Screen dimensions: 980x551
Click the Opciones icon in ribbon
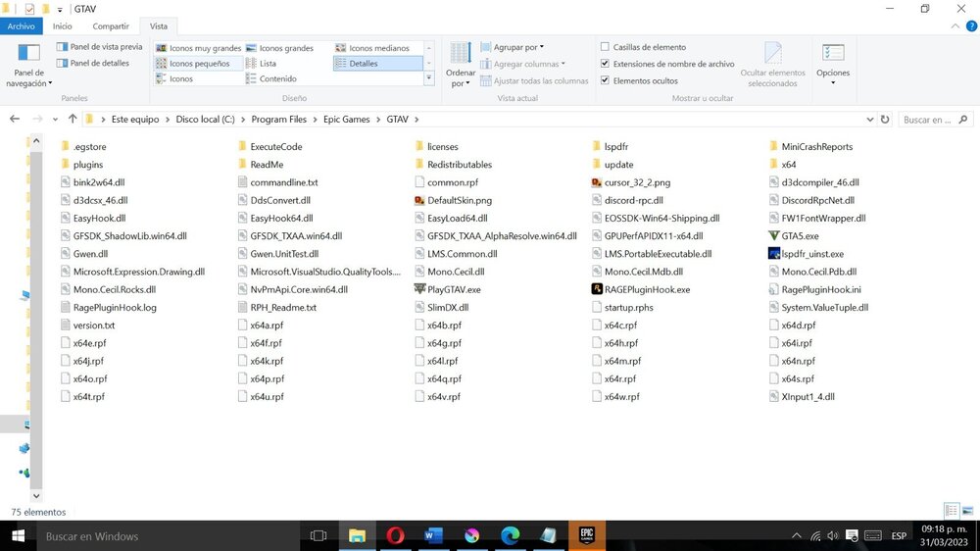coord(833,53)
